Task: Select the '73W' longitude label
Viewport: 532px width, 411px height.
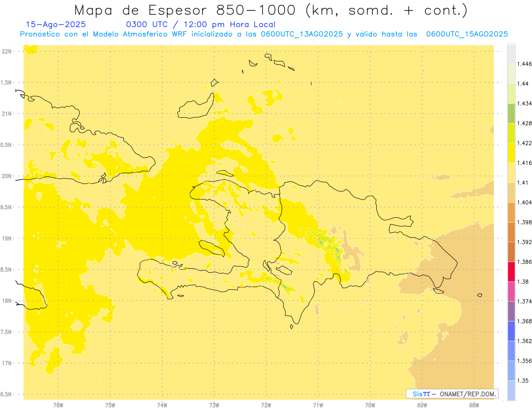Action: 214,405
